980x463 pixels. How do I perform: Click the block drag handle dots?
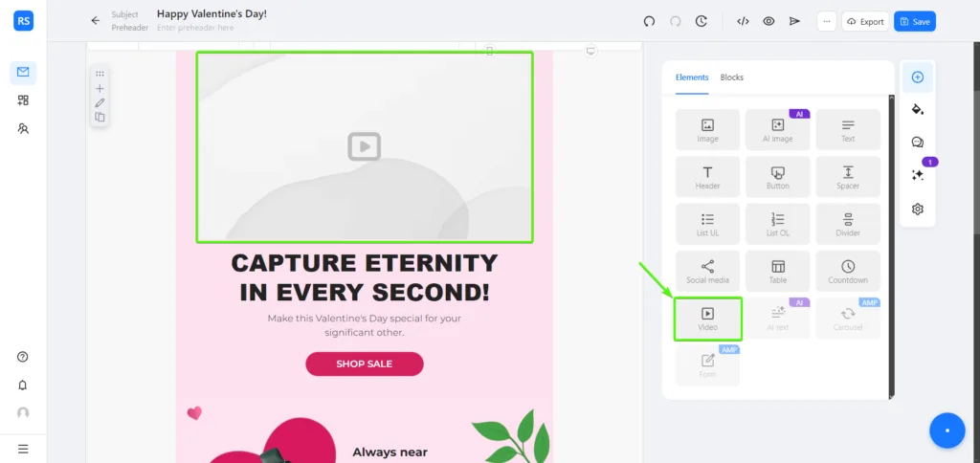100,74
